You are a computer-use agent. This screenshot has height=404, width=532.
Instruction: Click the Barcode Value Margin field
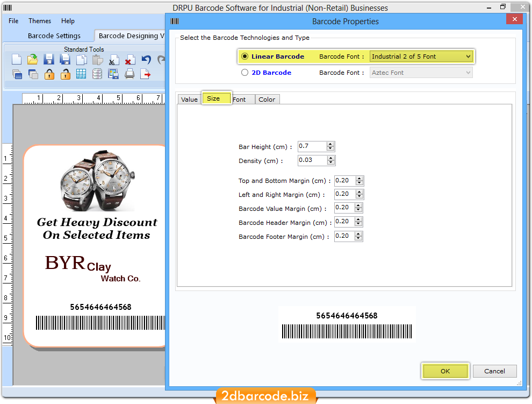tap(344, 208)
